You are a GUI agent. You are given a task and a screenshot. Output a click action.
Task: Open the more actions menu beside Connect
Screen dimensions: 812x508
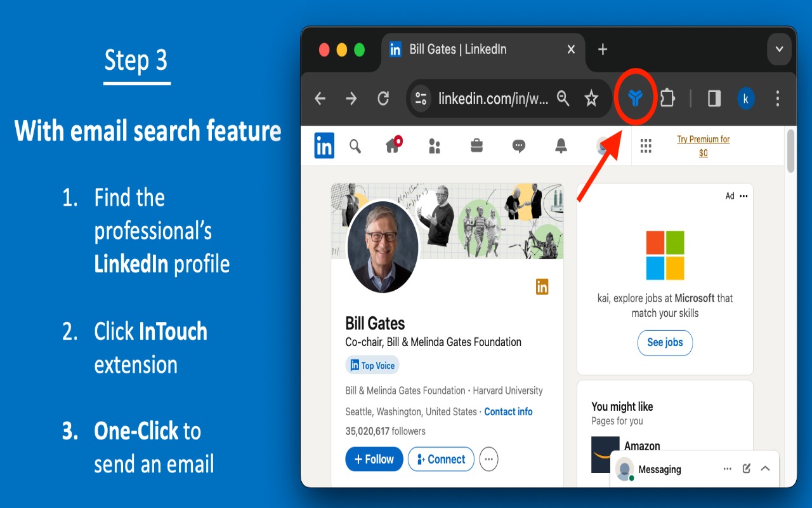[488, 458]
